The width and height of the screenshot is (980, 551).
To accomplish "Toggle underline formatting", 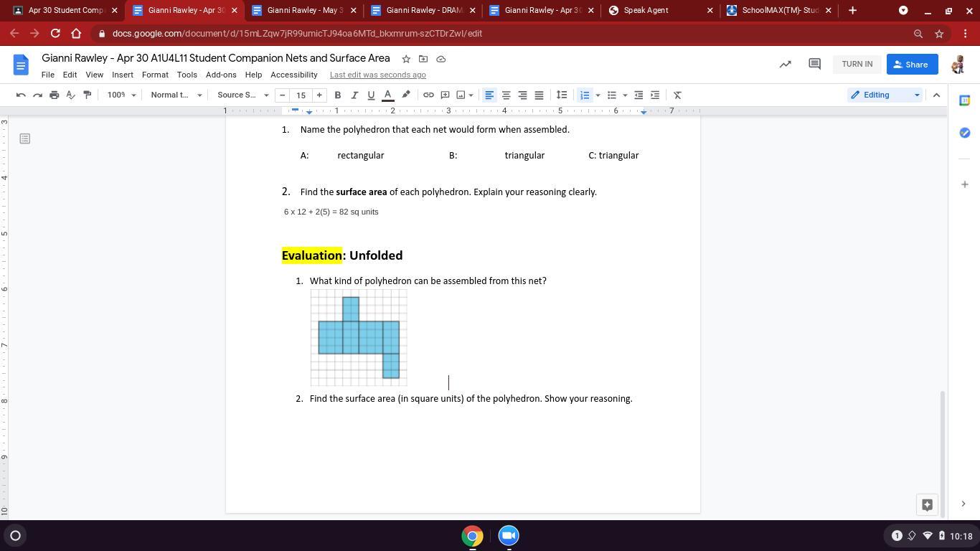I will [371, 95].
